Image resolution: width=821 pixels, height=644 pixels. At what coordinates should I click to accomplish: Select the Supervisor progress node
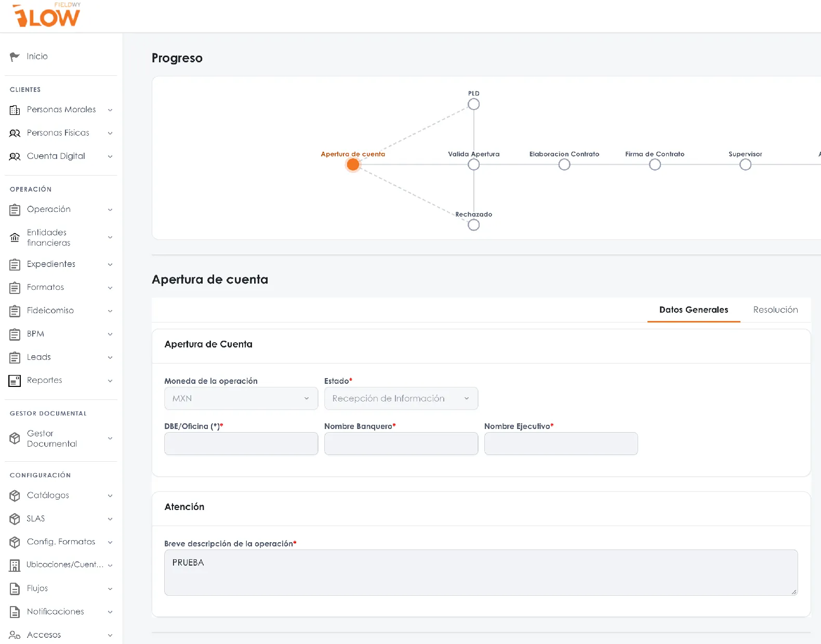click(x=745, y=165)
